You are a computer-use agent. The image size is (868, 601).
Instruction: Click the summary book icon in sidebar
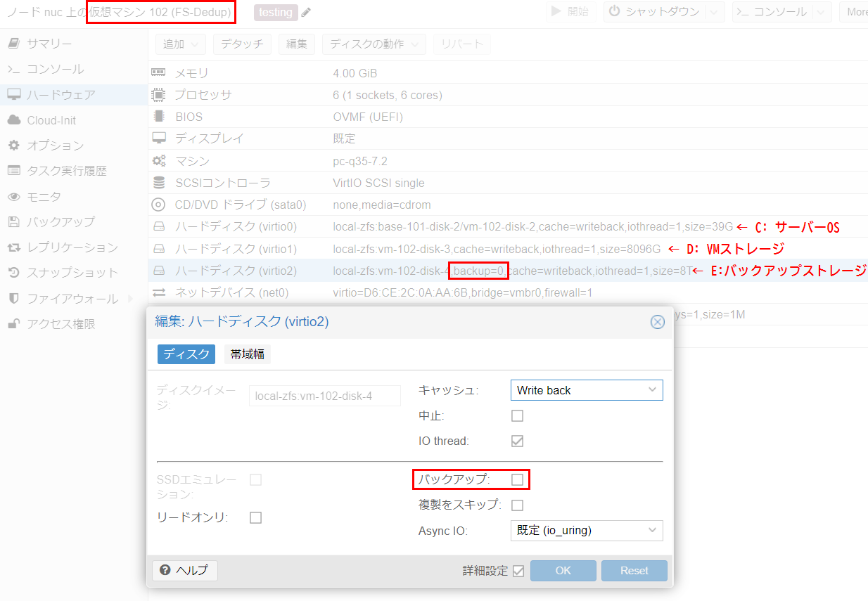pyautogui.click(x=13, y=44)
